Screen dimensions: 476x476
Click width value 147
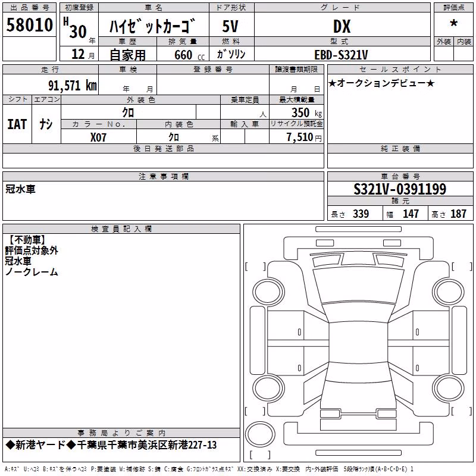tap(411, 214)
